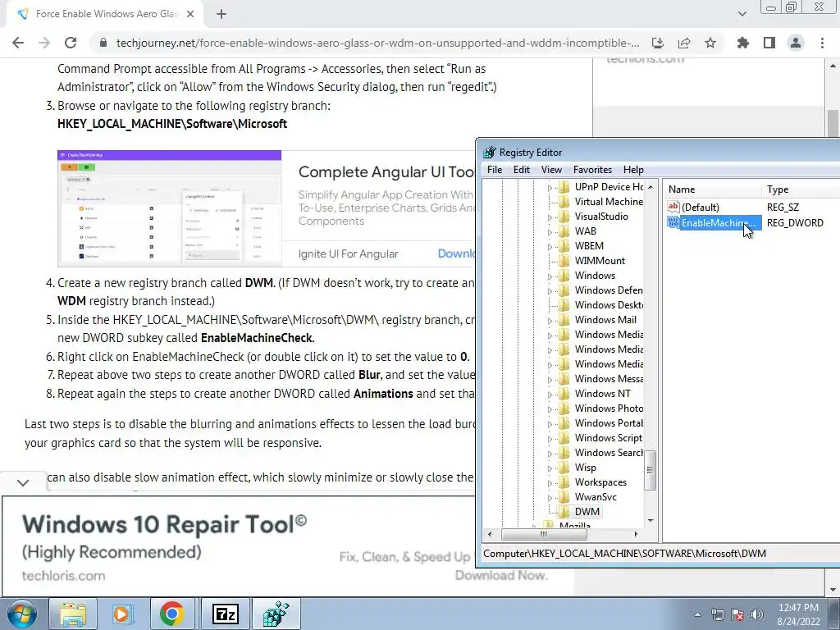Collapse the bottom ad with chevron button
The height and width of the screenshot is (630, 840).
(23, 482)
